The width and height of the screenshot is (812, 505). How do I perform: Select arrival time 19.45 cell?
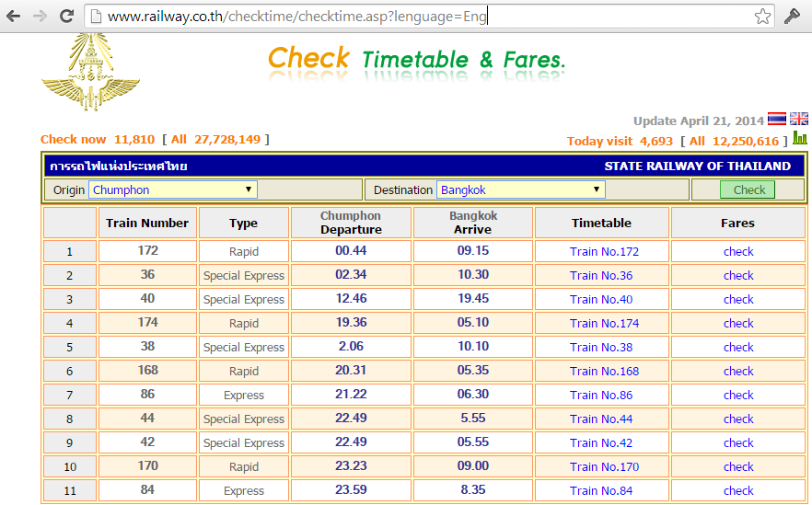click(473, 299)
